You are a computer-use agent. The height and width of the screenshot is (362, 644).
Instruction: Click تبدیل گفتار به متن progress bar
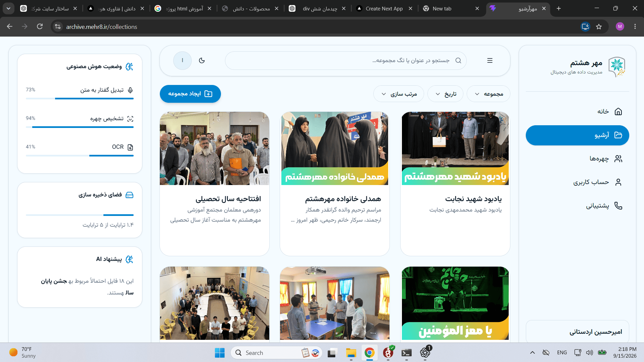click(x=80, y=98)
